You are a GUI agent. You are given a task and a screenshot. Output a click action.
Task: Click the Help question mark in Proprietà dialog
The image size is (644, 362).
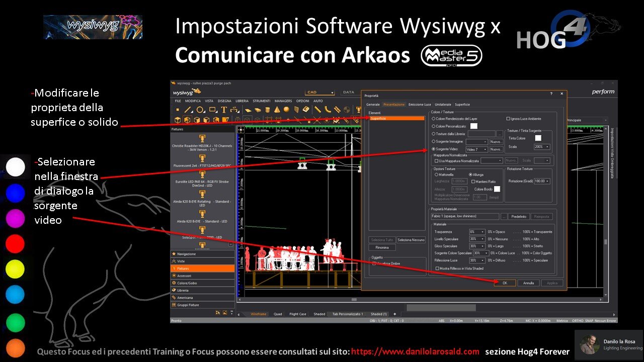(x=551, y=94)
